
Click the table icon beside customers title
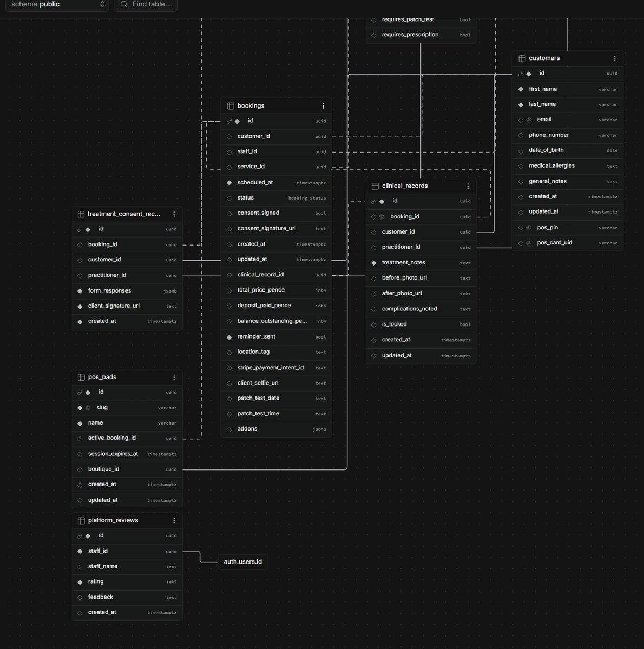pyautogui.click(x=522, y=58)
